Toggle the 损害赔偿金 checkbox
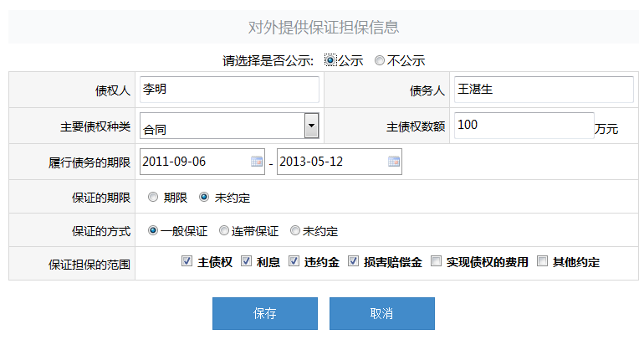This screenshot has width=644, height=345. click(x=353, y=261)
